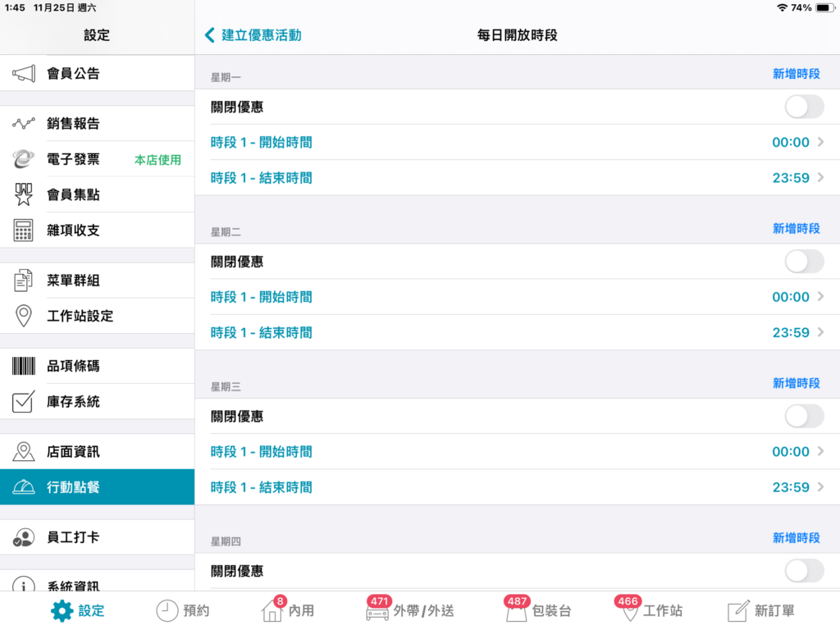Check the battery status icon
This screenshot has height=630, width=840.
click(x=825, y=7)
